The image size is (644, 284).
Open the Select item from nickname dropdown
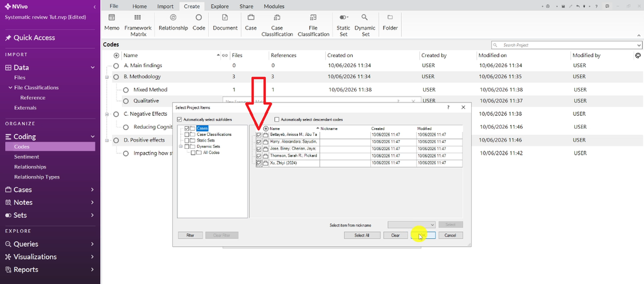(x=432, y=225)
